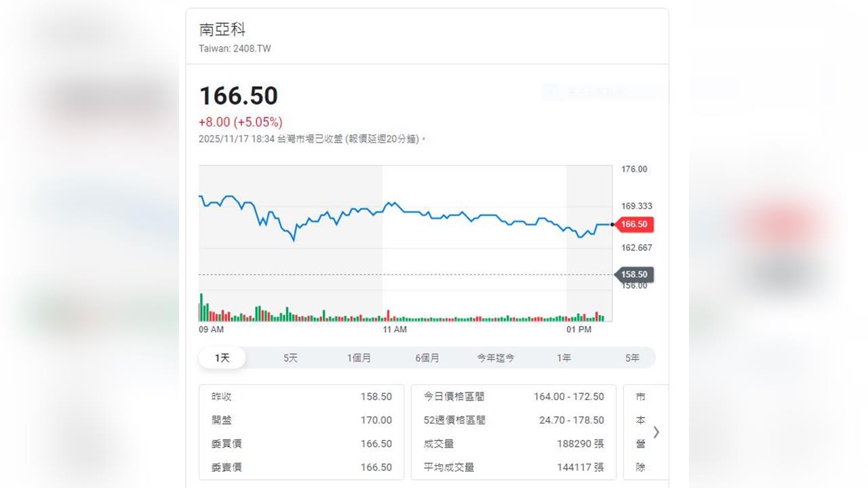Open the 今年迄今 chart view
This screenshot has height=488, width=868.
tap(495, 357)
